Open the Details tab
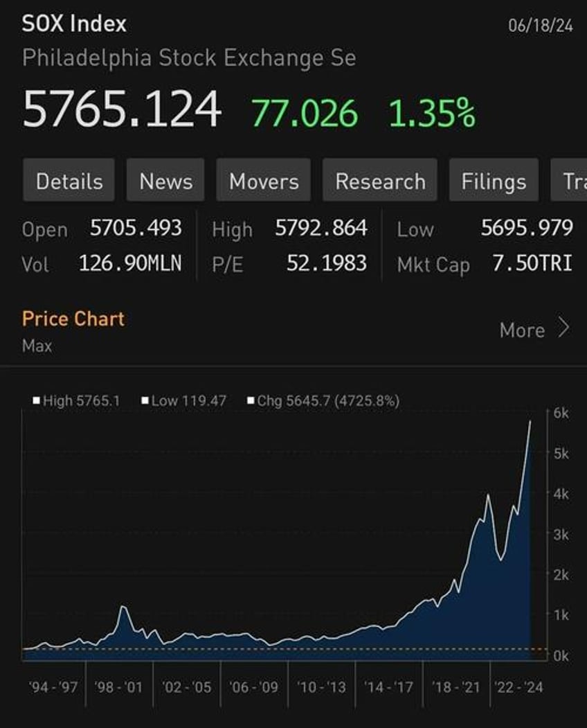This screenshot has height=728, width=587. (x=69, y=180)
